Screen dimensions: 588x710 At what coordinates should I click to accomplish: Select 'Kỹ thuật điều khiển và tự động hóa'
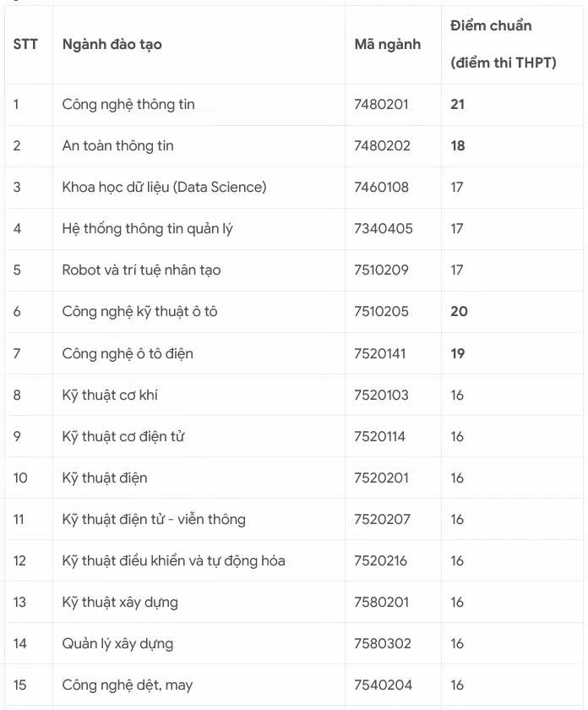click(173, 560)
